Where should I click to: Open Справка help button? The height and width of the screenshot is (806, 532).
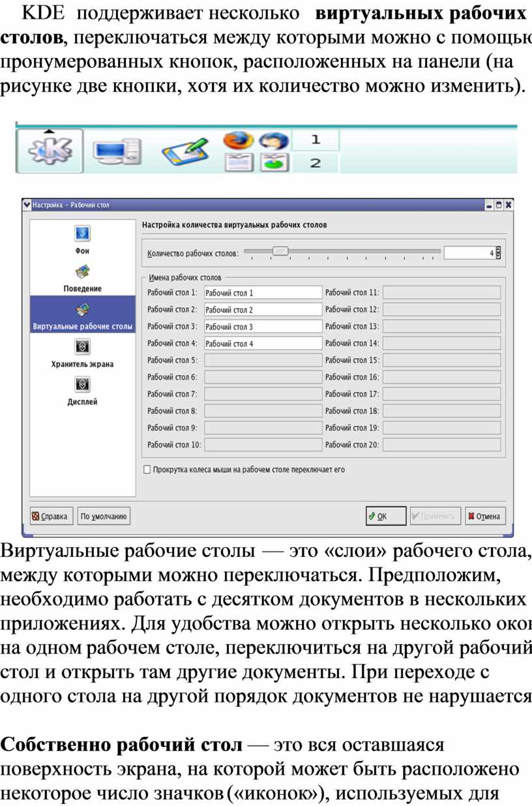click(x=50, y=516)
